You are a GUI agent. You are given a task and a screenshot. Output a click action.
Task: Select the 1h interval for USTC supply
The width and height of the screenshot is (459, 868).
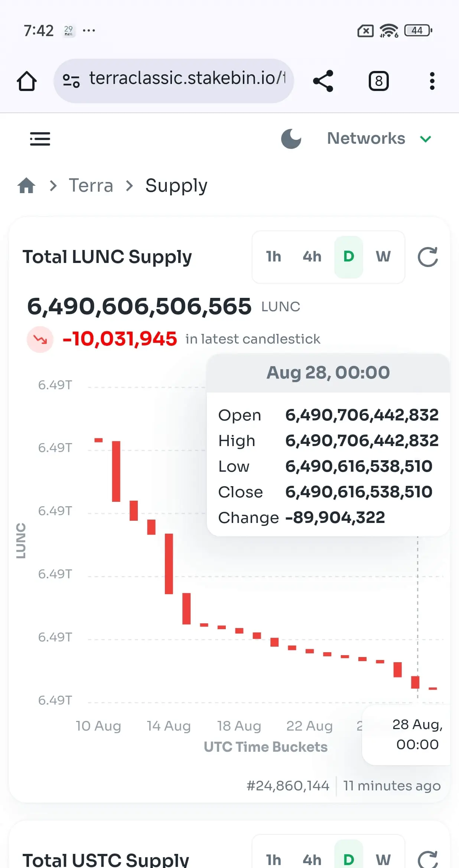(x=274, y=859)
